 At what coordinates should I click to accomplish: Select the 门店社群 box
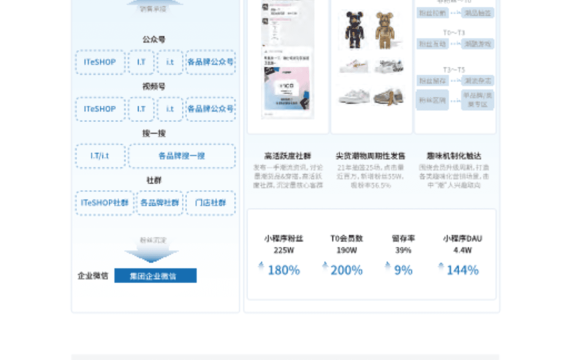[x=210, y=203]
